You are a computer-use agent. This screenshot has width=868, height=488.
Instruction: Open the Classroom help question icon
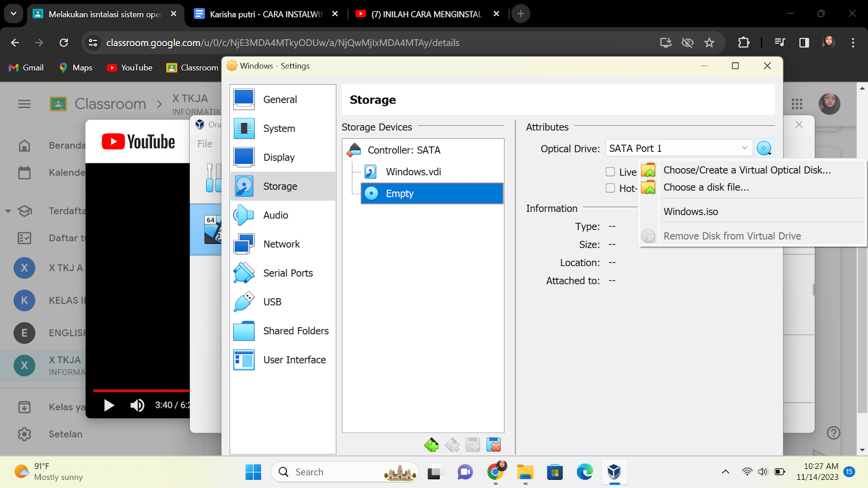(x=833, y=433)
